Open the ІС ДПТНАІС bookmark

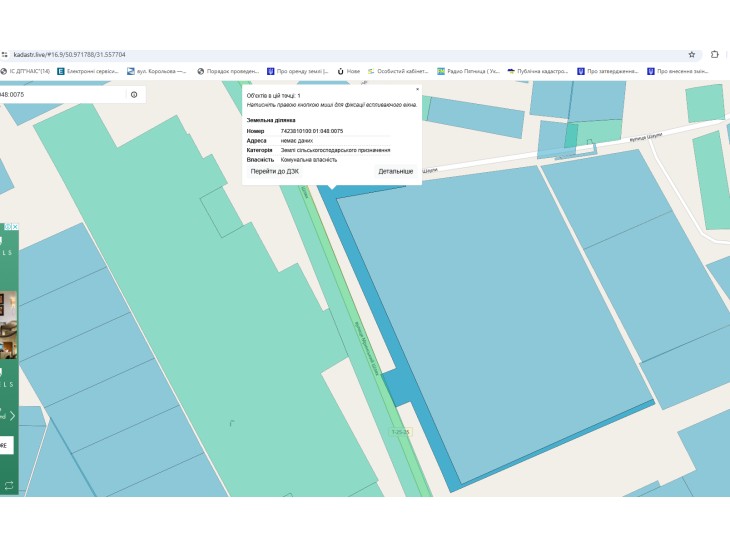click(x=25, y=71)
